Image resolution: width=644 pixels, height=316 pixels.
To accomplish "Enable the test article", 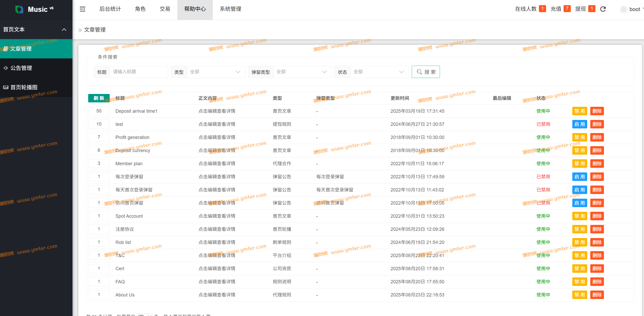I will (579, 124).
